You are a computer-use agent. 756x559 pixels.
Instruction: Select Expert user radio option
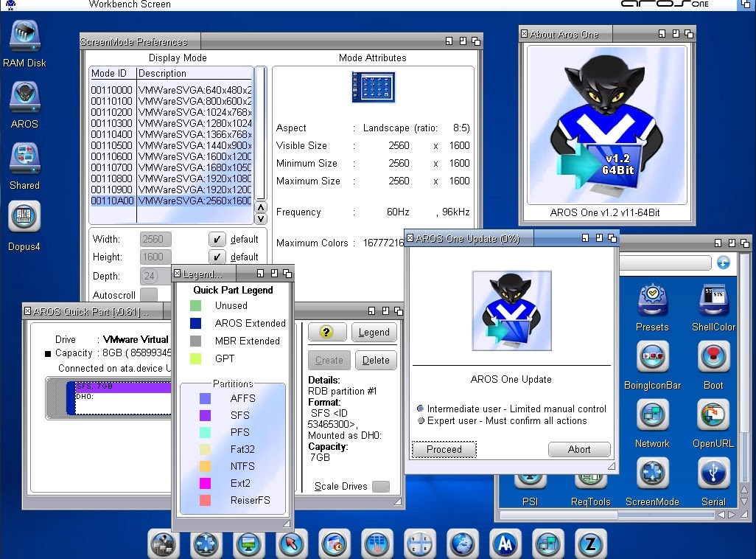click(421, 421)
